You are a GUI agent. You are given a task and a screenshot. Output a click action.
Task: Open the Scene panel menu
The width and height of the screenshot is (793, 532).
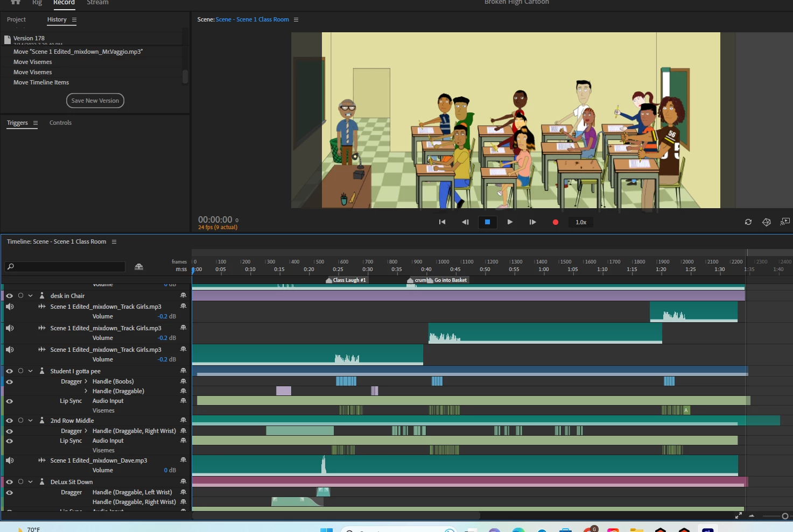(296, 20)
